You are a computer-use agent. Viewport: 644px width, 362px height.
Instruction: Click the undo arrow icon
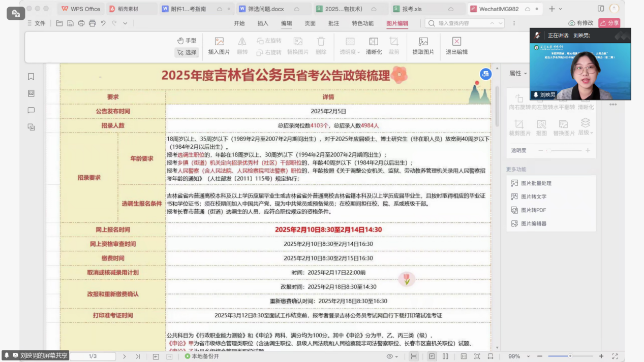(103, 23)
